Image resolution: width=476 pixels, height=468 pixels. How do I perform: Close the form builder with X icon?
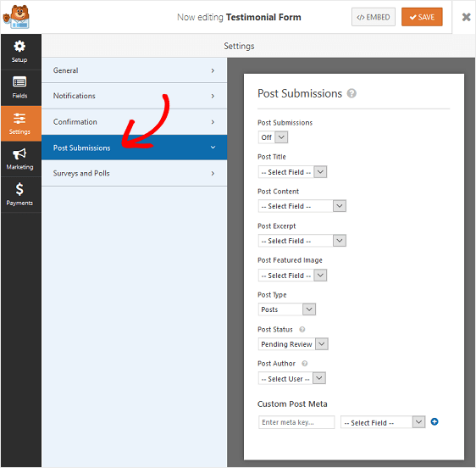click(x=466, y=17)
